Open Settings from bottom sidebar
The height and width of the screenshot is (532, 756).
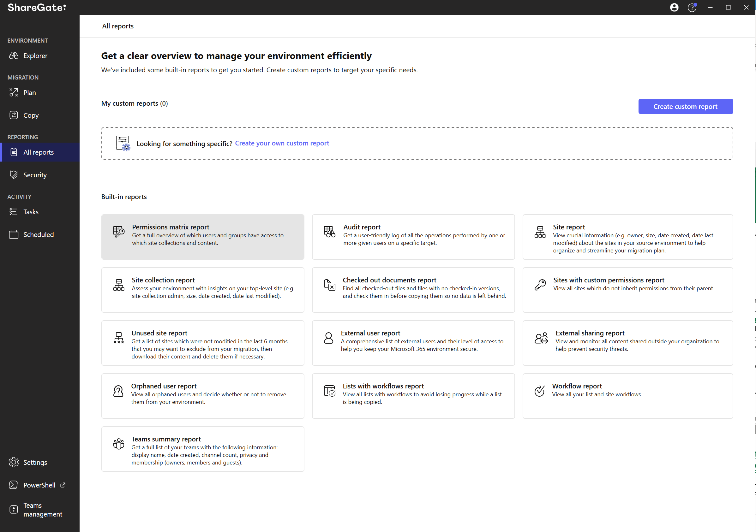click(x=34, y=462)
